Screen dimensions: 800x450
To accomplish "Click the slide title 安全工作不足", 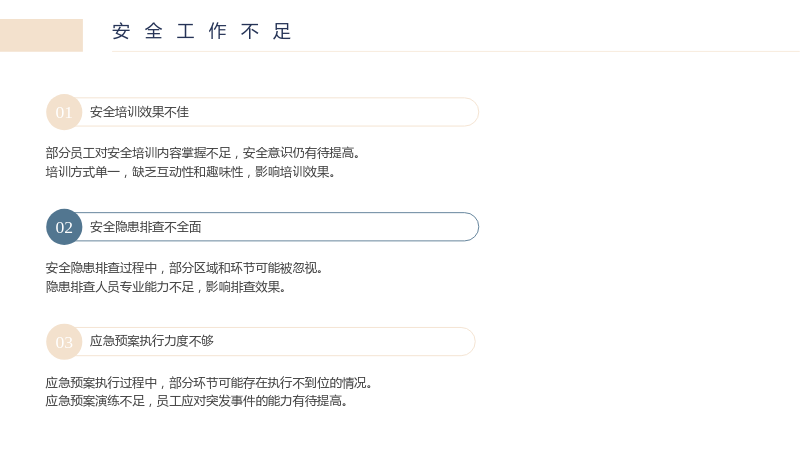I will pyautogui.click(x=202, y=32).
